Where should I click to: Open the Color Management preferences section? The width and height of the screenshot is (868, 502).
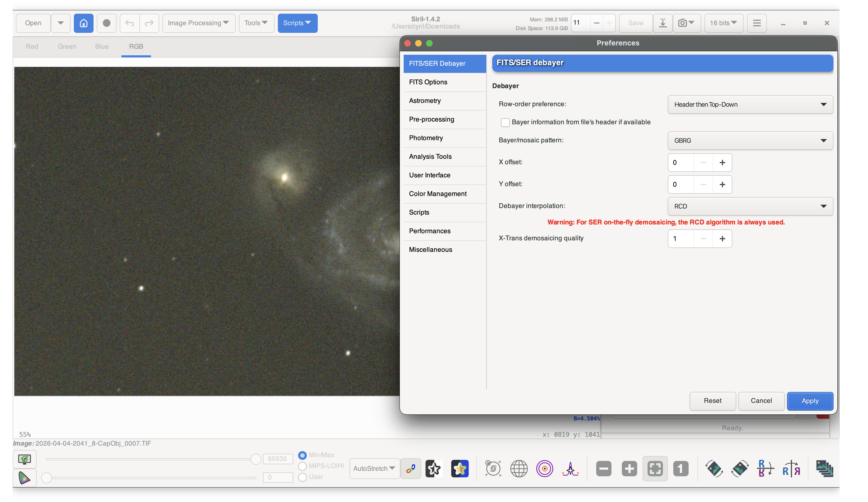[x=438, y=194]
